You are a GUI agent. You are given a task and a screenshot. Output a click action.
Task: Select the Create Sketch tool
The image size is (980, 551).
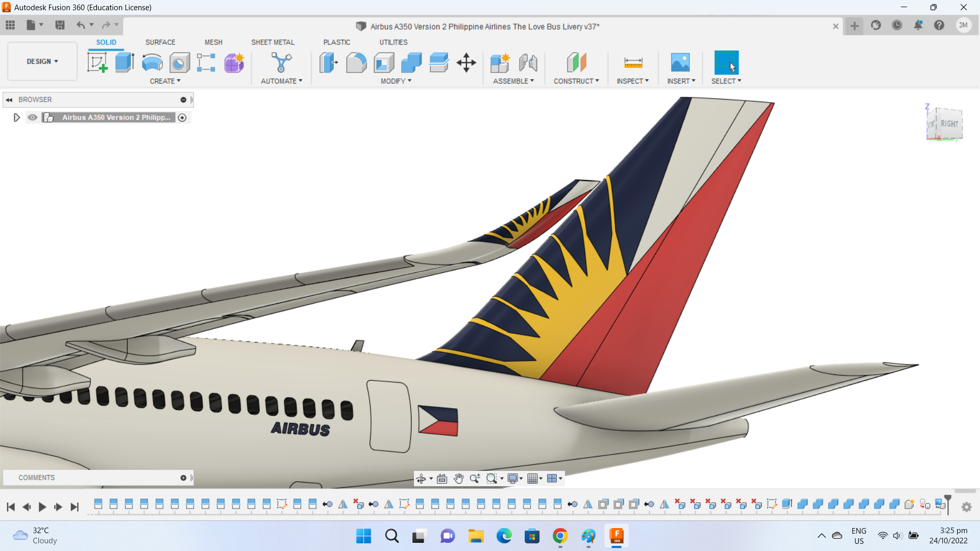pyautogui.click(x=97, y=63)
